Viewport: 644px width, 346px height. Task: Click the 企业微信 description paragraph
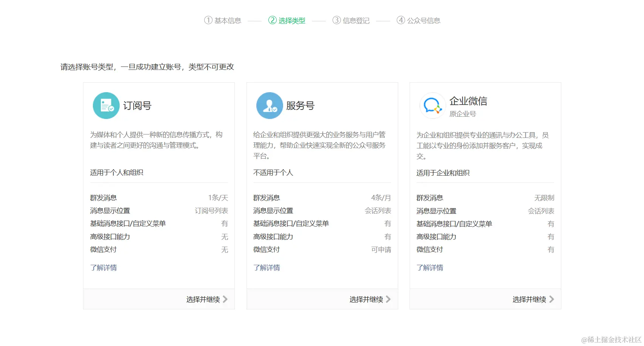click(x=482, y=146)
